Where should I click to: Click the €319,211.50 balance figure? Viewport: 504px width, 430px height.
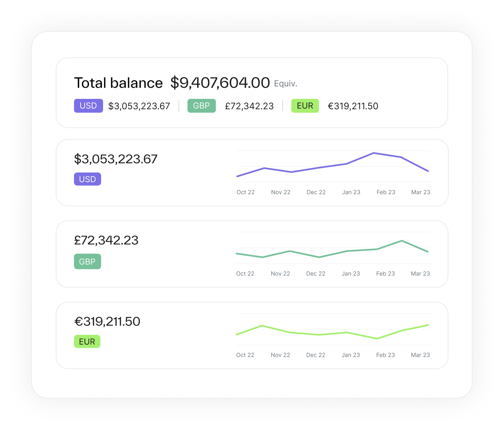tap(107, 321)
